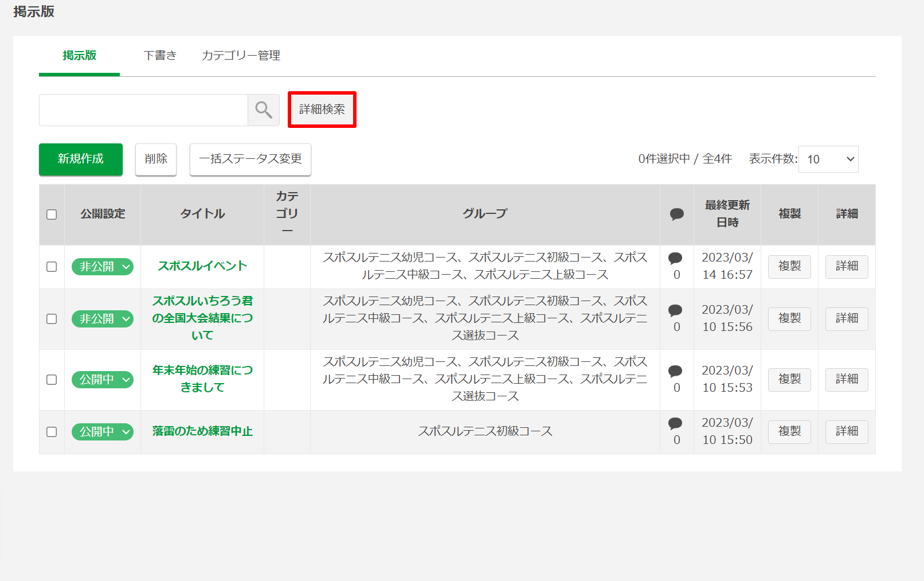
Task: Toggle the select-all checkbox in table header
Action: 52,214
